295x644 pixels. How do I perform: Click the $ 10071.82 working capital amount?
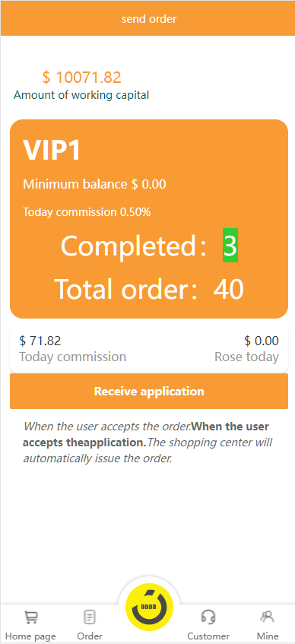tap(82, 78)
